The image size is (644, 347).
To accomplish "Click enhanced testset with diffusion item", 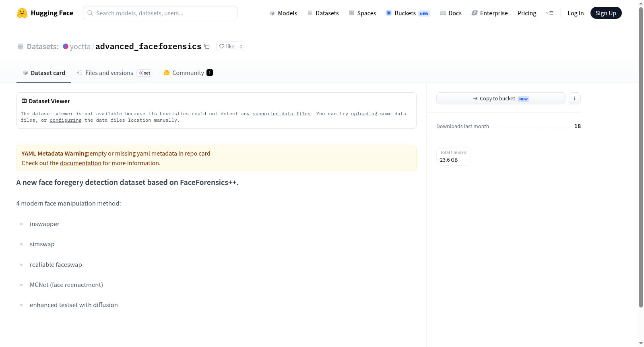I will click(x=74, y=305).
